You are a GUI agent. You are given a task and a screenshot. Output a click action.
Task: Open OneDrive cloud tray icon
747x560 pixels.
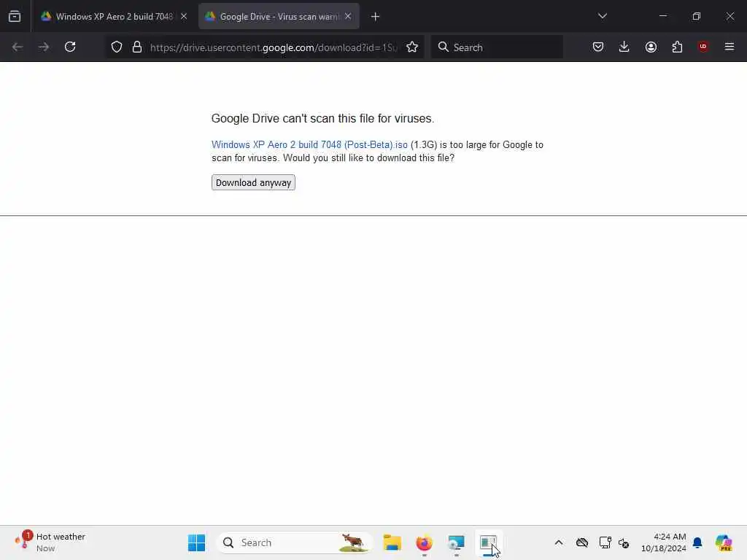[582, 542]
